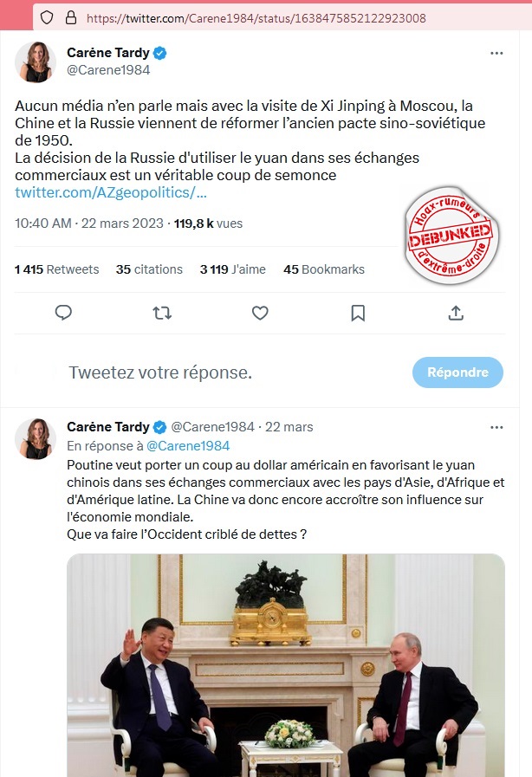Click the padlock site security icon
This screenshot has width=532, height=777.
71,18
